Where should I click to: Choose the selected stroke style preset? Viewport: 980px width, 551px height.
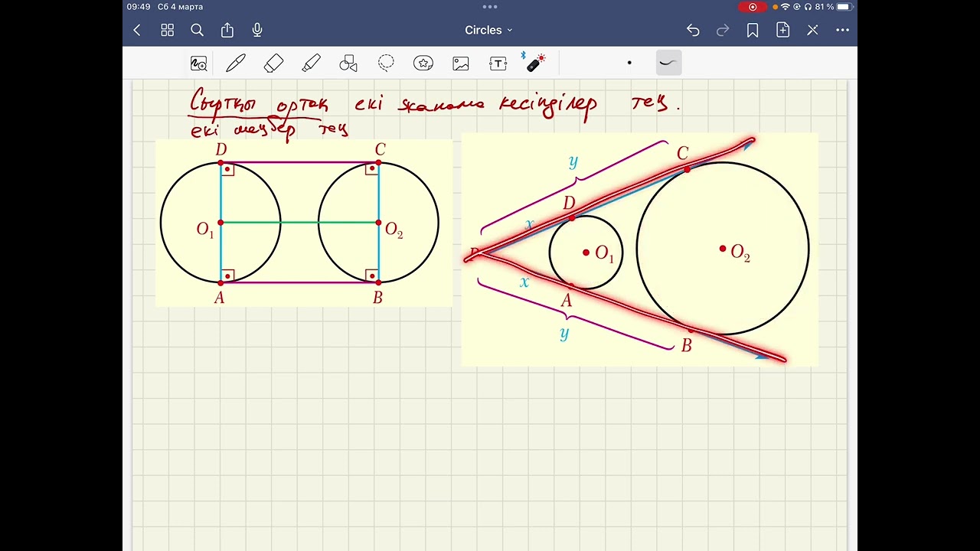coord(669,63)
